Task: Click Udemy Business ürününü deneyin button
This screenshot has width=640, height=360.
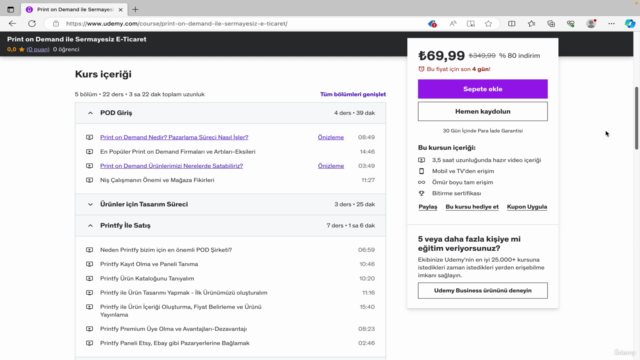Action: pyautogui.click(x=482, y=291)
